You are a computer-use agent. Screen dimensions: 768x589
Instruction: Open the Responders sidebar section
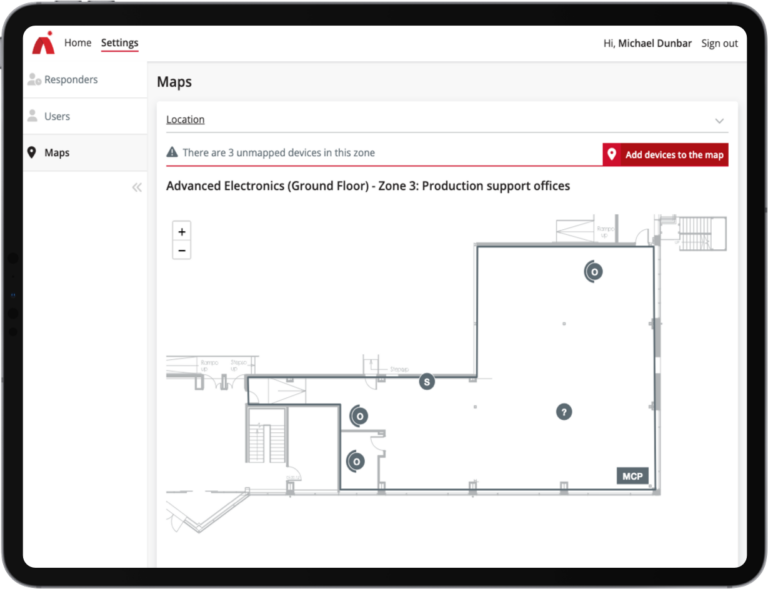tap(70, 80)
